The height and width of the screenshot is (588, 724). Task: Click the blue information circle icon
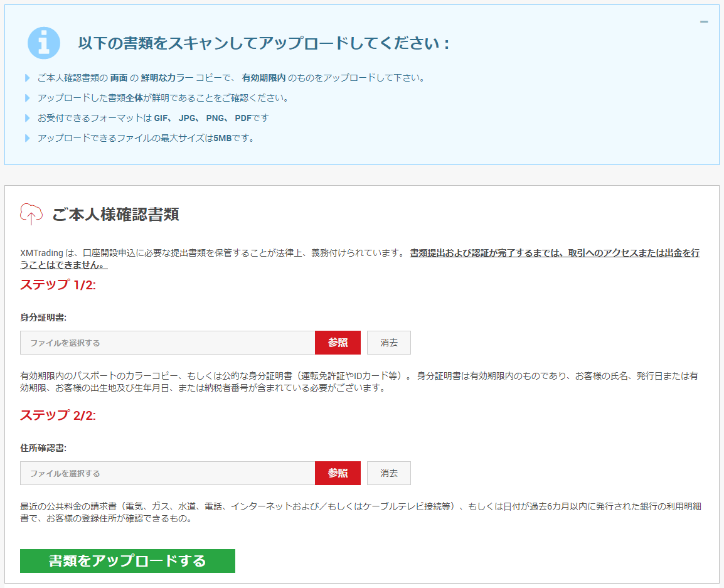pyautogui.click(x=44, y=43)
